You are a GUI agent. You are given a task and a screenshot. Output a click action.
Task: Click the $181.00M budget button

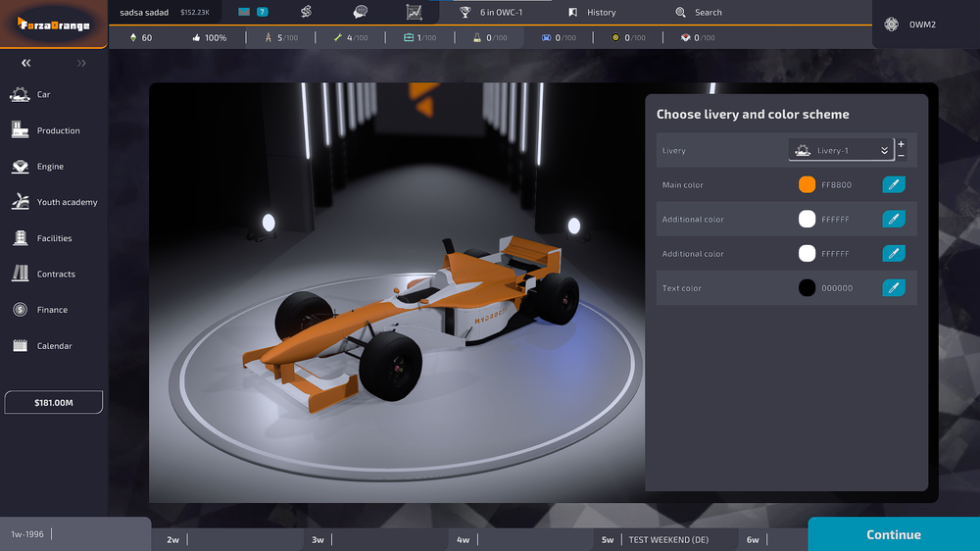(x=54, y=402)
